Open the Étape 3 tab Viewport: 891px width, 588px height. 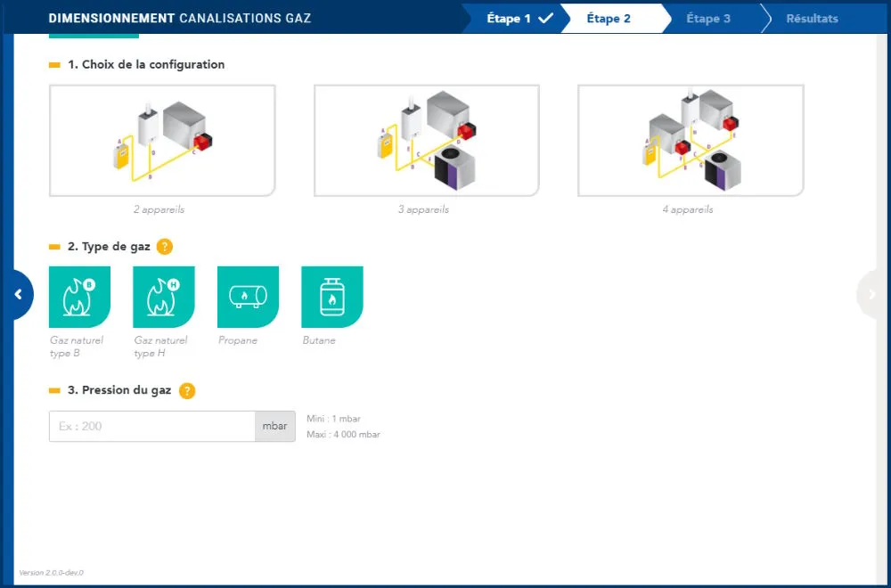[x=708, y=18]
